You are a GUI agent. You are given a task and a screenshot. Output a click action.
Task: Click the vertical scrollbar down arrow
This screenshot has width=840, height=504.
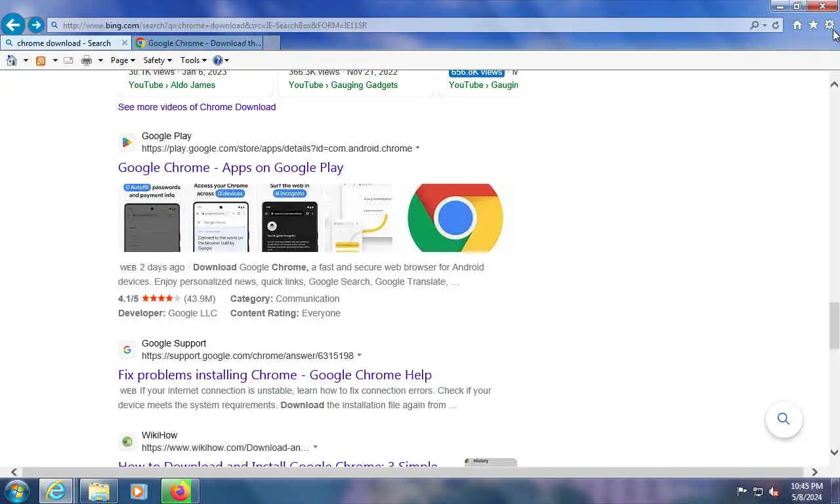coord(834,452)
